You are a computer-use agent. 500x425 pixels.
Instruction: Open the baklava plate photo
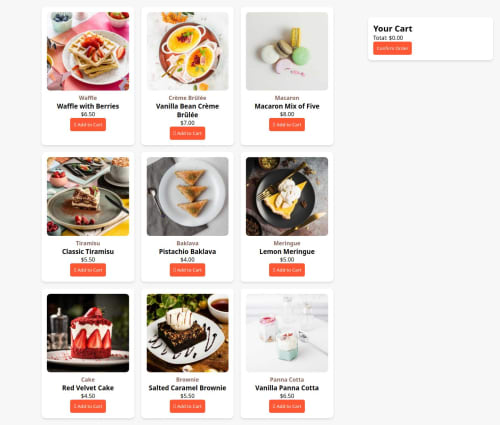(x=188, y=197)
